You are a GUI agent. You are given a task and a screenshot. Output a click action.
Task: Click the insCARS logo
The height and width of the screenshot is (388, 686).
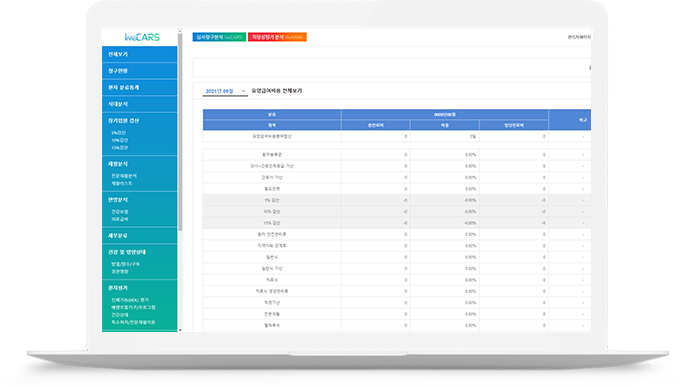point(142,38)
